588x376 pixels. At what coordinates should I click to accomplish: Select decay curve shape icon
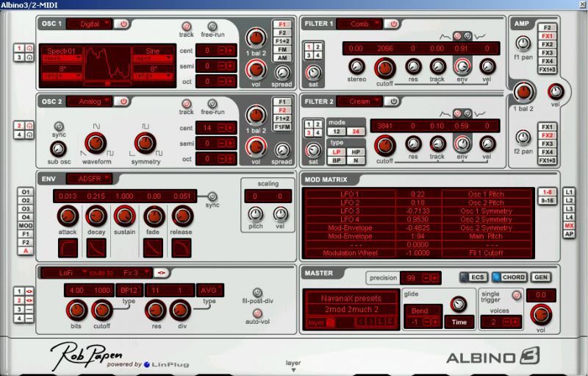tap(96, 248)
